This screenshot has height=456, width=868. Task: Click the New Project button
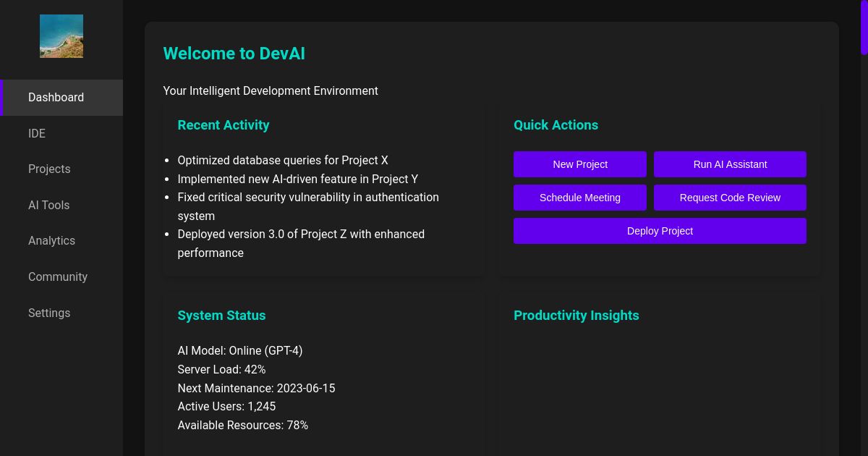[x=580, y=164]
